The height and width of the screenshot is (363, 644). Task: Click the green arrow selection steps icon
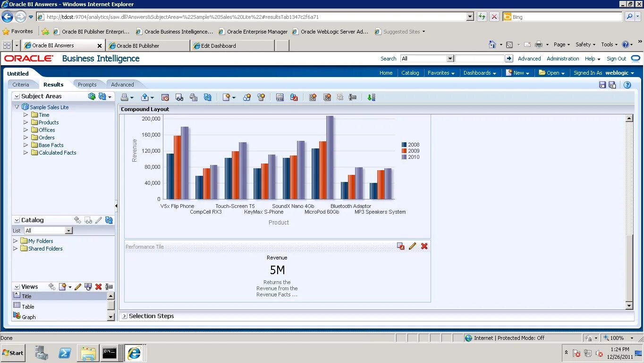pos(372,97)
